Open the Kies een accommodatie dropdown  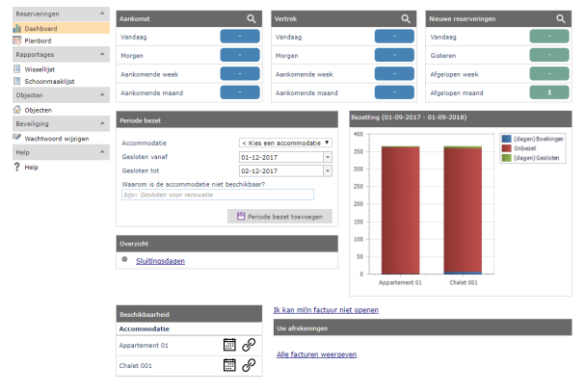click(x=285, y=143)
